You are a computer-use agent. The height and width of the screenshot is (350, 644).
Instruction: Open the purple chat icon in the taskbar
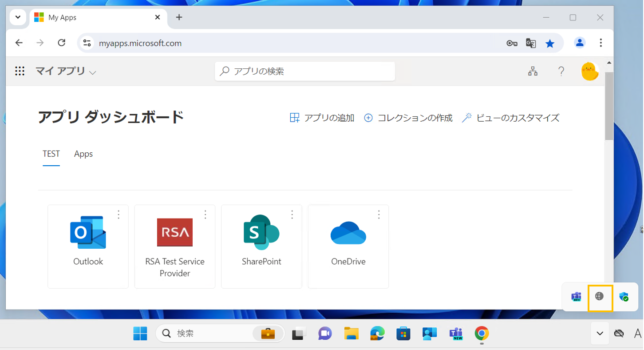click(x=325, y=334)
